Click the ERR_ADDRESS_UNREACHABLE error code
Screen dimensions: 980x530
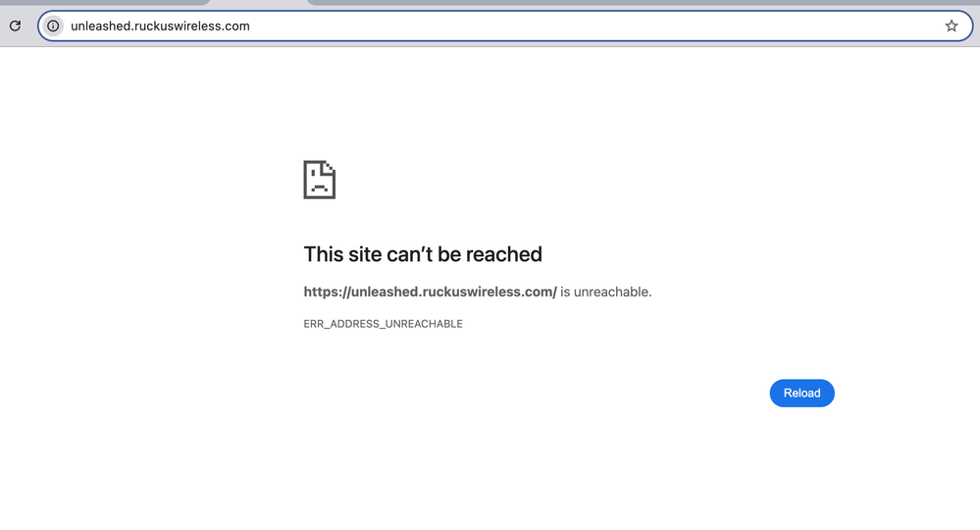click(x=384, y=324)
